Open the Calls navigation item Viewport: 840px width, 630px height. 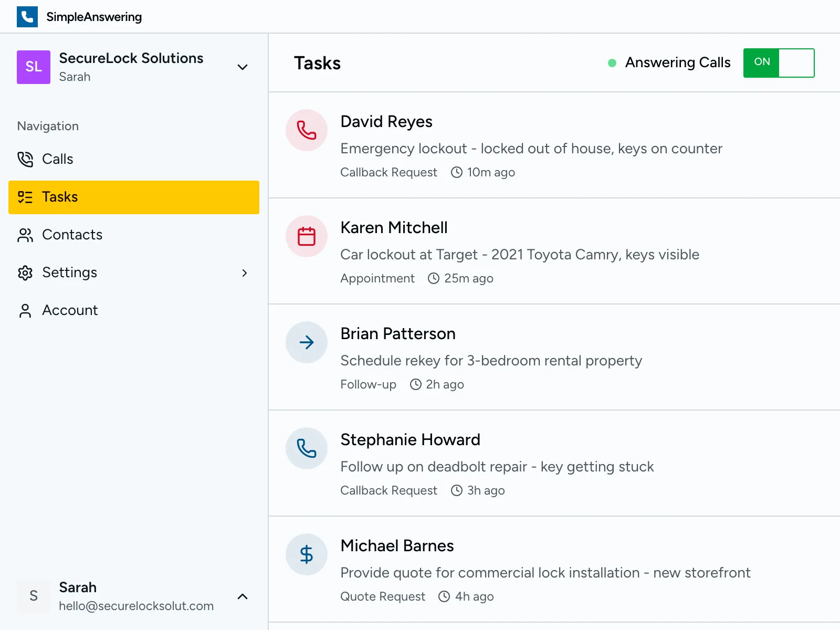coord(58,159)
